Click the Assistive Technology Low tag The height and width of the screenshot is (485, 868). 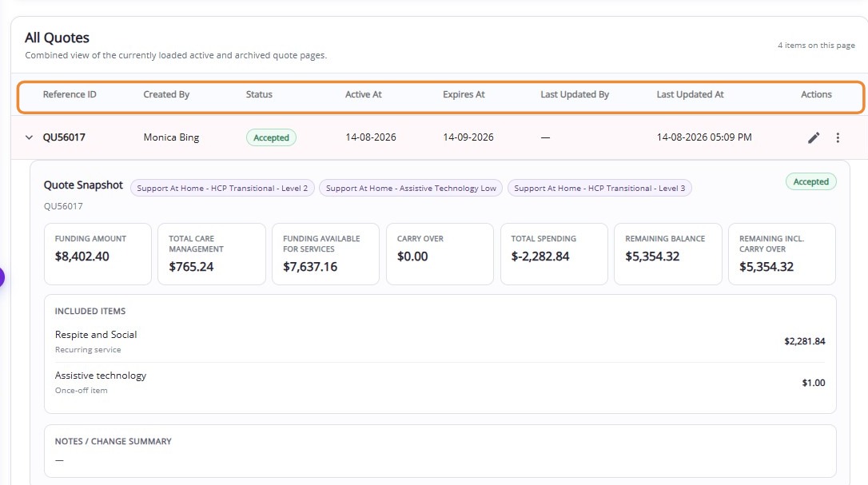click(411, 189)
